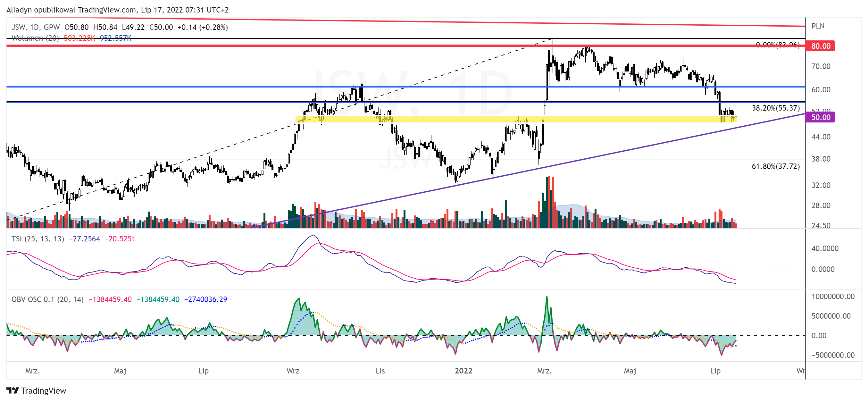Viewport: 868px width, 402px height.
Task: Select the red 80.00 price label
Action: 820,46
